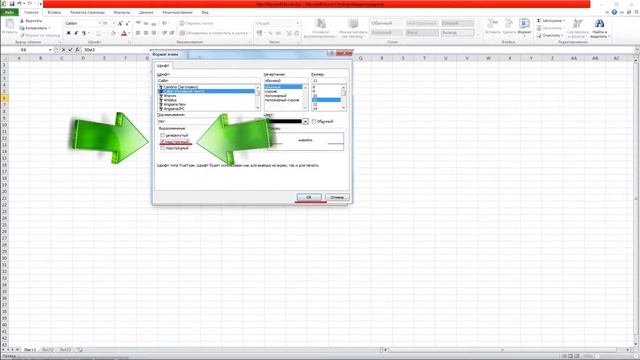Click the red font color A icon

point(124,33)
